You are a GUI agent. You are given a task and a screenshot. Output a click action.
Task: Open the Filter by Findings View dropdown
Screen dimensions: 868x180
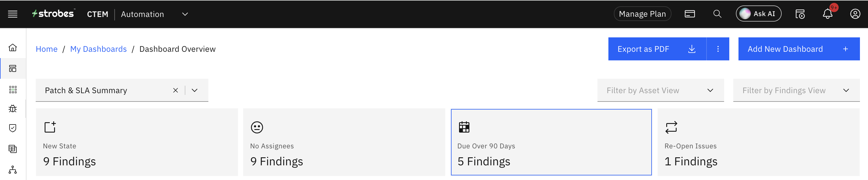pyautogui.click(x=846, y=91)
